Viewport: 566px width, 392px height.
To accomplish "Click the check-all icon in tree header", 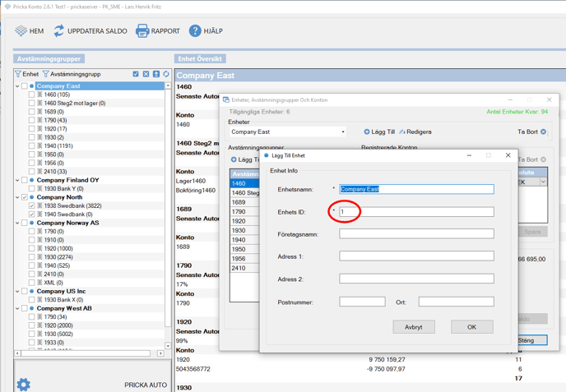I will pyautogui.click(x=136, y=74).
